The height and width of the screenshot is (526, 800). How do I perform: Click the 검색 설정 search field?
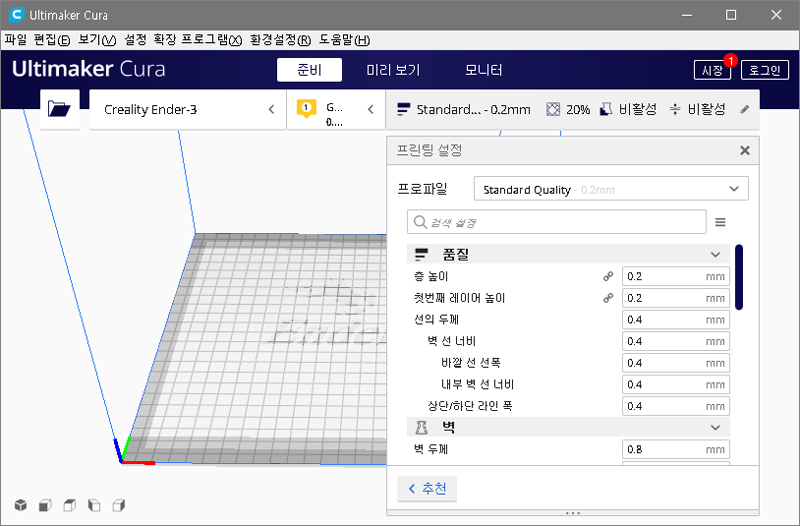pos(557,222)
